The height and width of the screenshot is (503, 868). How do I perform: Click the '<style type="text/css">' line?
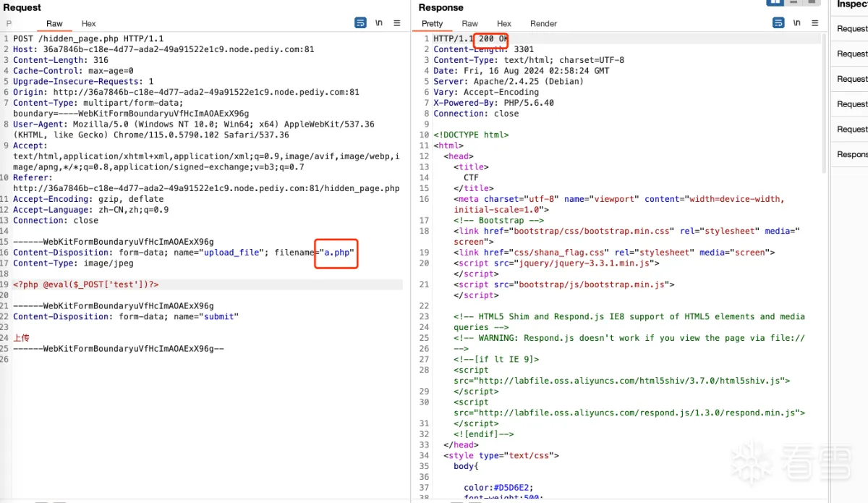[x=501, y=455]
